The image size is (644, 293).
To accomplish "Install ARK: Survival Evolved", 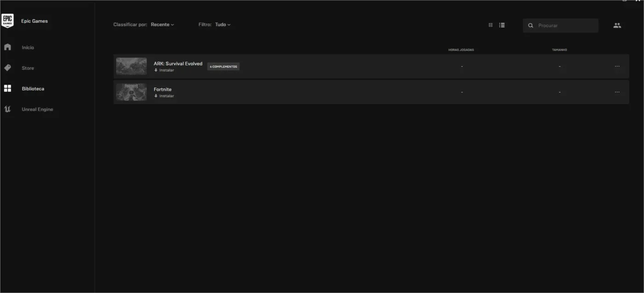I will coord(164,70).
